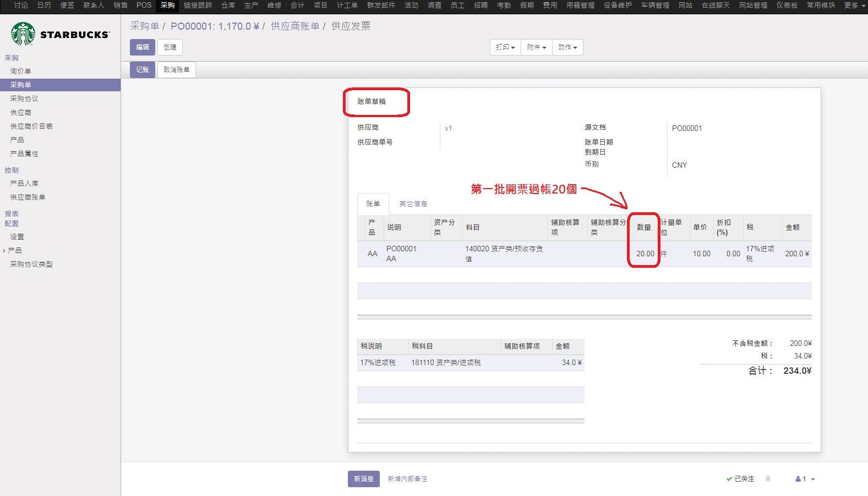Open the 动作 actions dropdown
868x496 pixels.
pos(567,47)
